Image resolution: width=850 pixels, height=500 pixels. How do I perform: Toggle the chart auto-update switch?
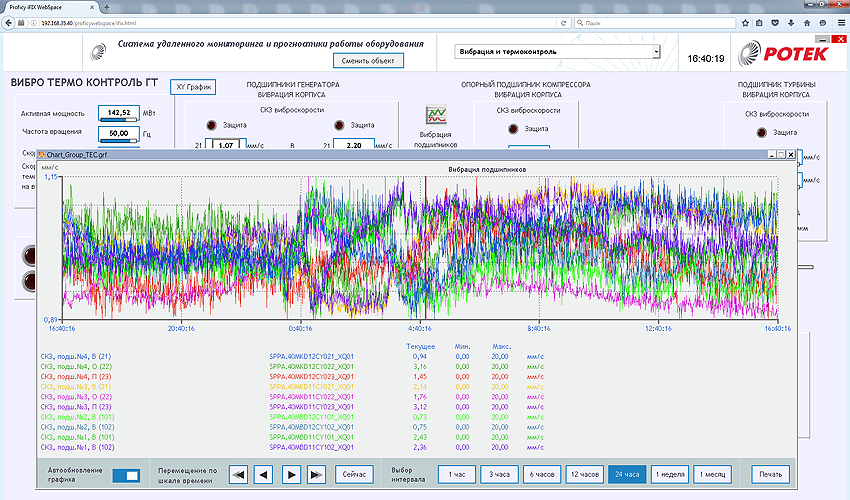click(126, 476)
